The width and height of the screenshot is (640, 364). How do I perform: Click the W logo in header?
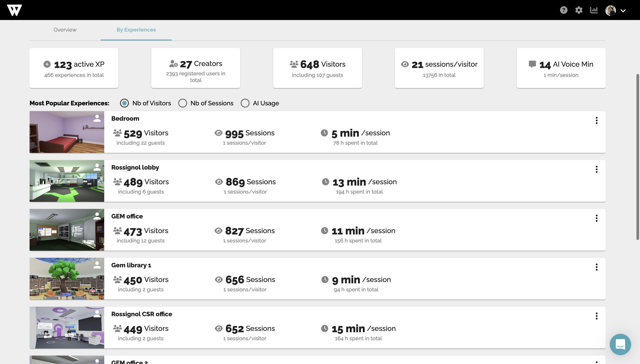click(x=14, y=10)
